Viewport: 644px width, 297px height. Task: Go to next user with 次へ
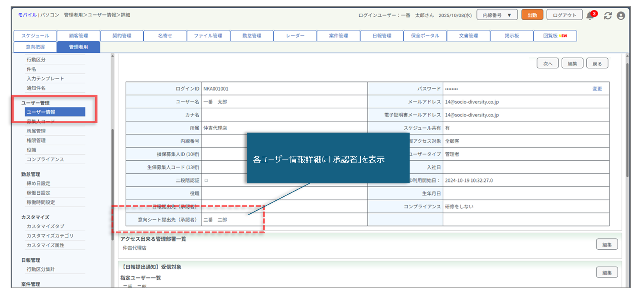[548, 64]
